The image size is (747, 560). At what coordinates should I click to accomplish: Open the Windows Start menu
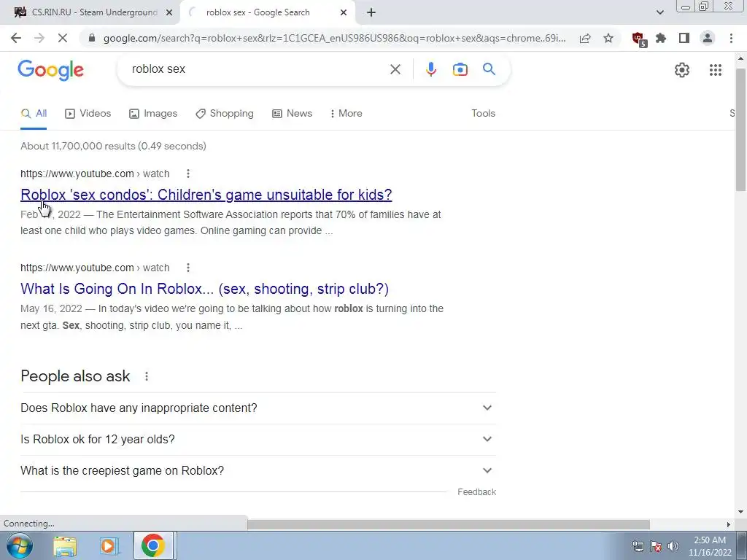(x=20, y=545)
